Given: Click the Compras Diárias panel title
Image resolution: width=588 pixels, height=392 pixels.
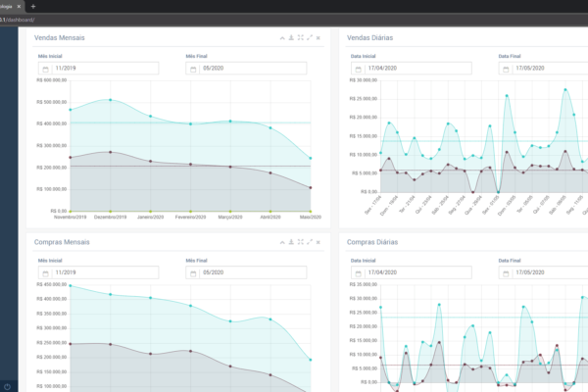Looking at the screenshot, I should (372, 242).
